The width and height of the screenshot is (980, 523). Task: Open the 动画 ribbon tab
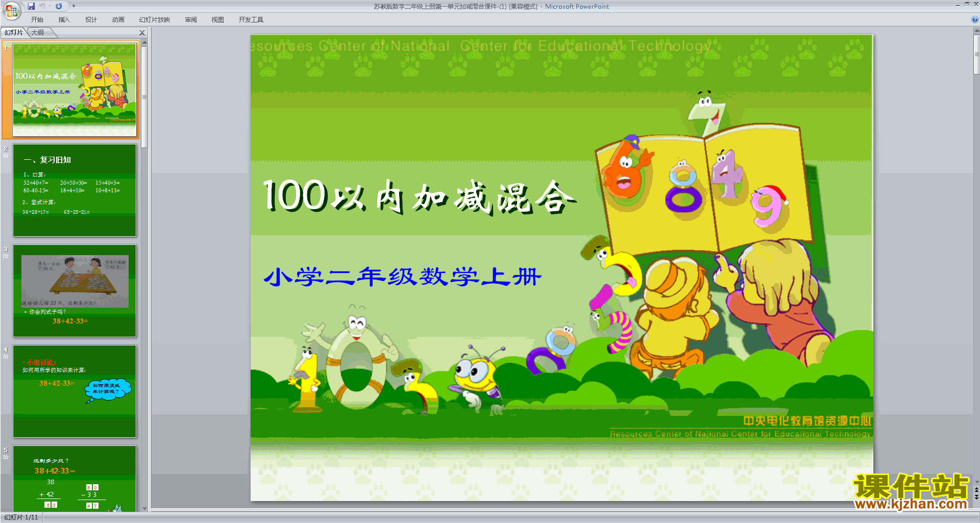pos(118,20)
